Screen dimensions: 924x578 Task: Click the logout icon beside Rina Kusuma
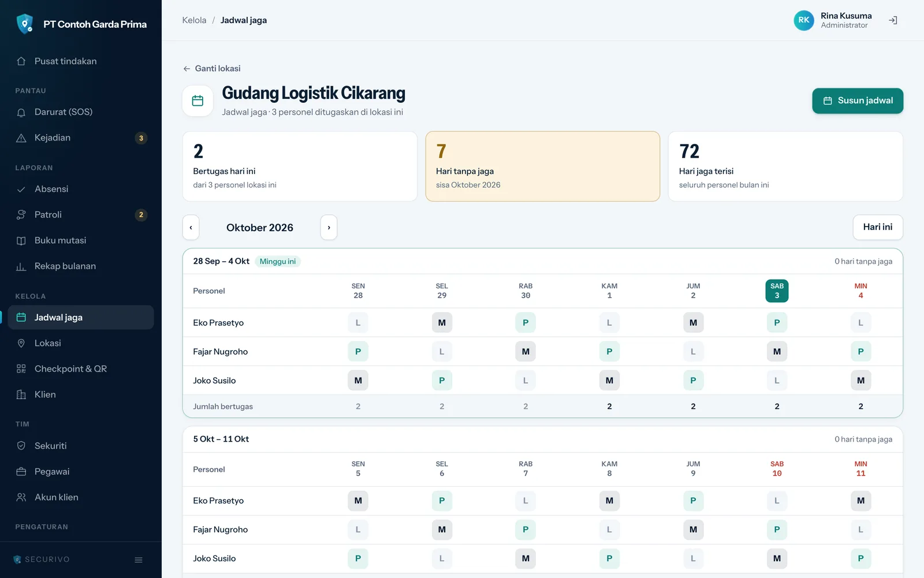(893, 20)
